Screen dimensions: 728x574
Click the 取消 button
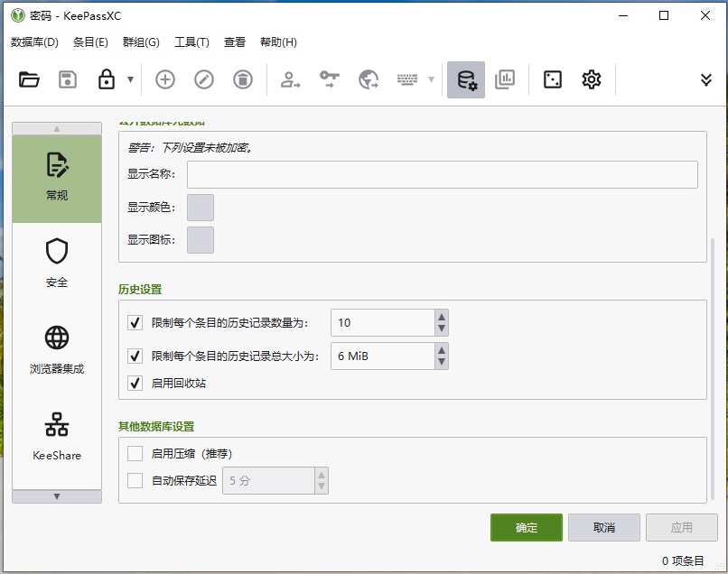point(604,528)
